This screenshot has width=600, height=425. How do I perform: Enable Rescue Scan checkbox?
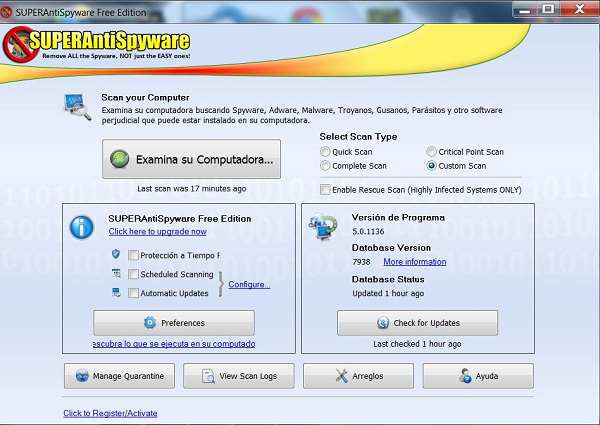[x=325, y=189]
